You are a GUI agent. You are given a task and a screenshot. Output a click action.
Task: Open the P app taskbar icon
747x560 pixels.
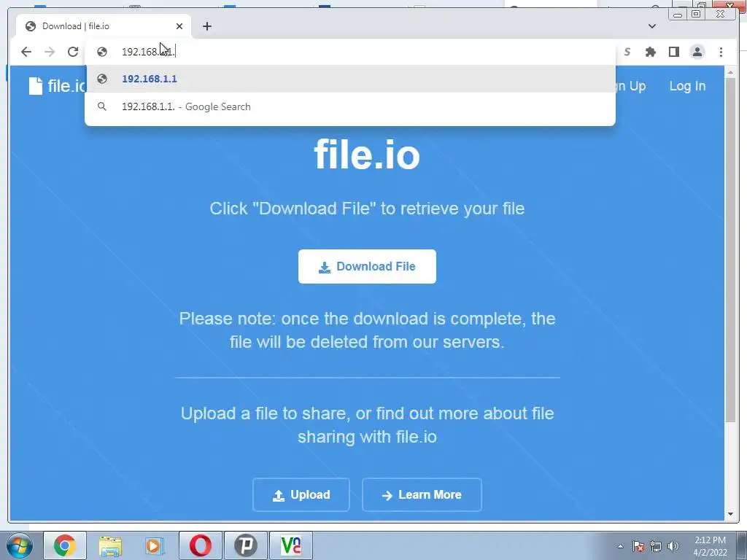246,545
